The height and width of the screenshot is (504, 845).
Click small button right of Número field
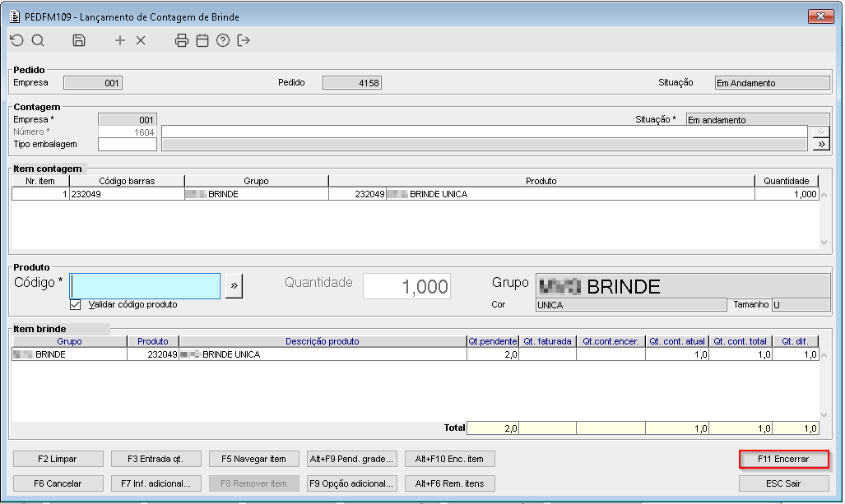pos(821,132)
